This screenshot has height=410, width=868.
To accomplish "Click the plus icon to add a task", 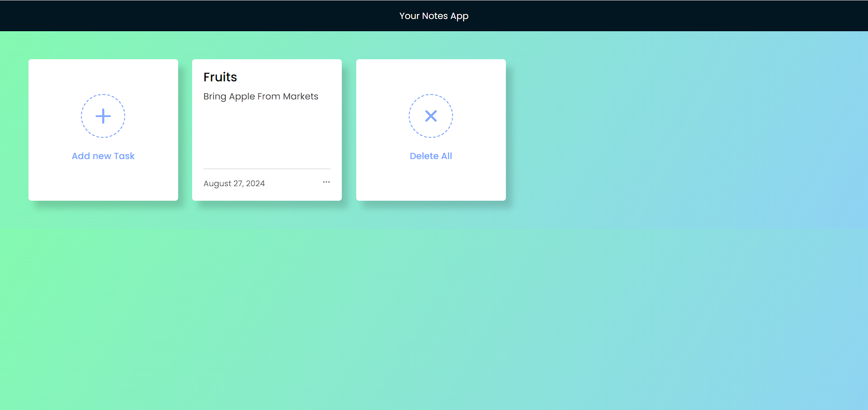I will click(103, 116).
